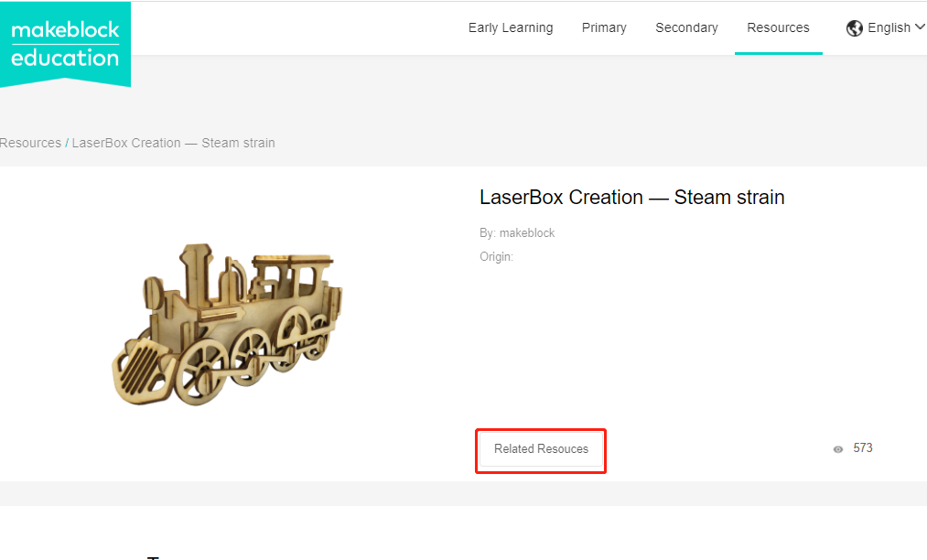Screen dimensions: 927x560
Task: Click the eye views icon
Action: pos(837,449)
